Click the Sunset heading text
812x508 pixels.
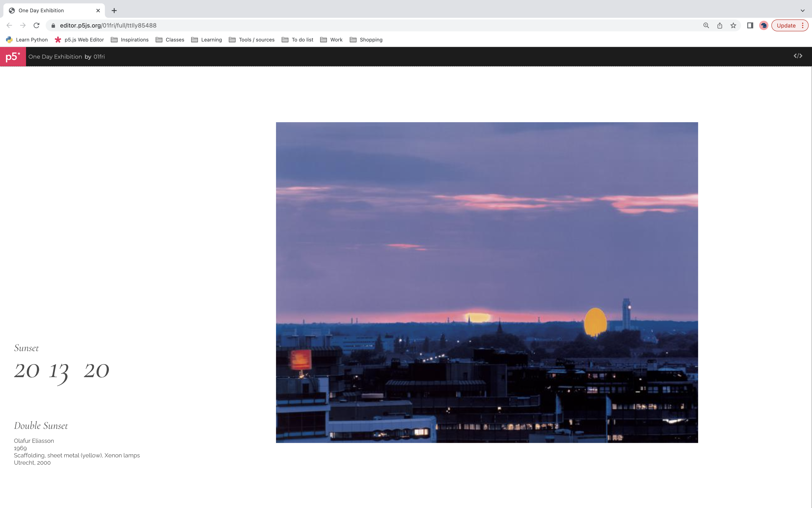coord(26,348)
